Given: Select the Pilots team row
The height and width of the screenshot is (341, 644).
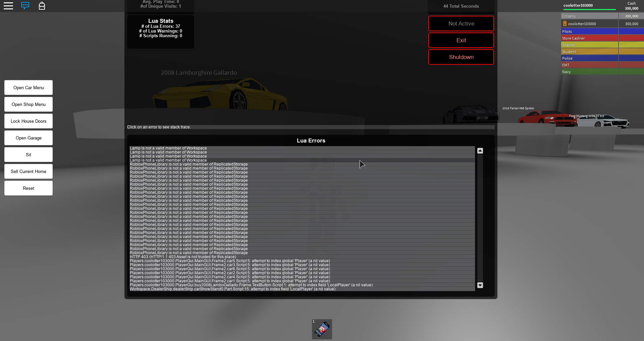Looking at the screenshot, I should click(602, 32).
